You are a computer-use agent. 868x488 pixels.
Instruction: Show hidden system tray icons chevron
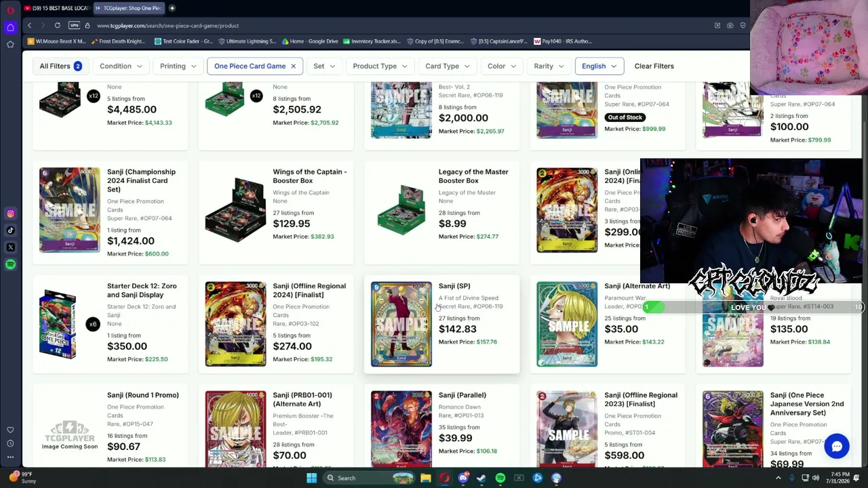click(x=778, y=478)
